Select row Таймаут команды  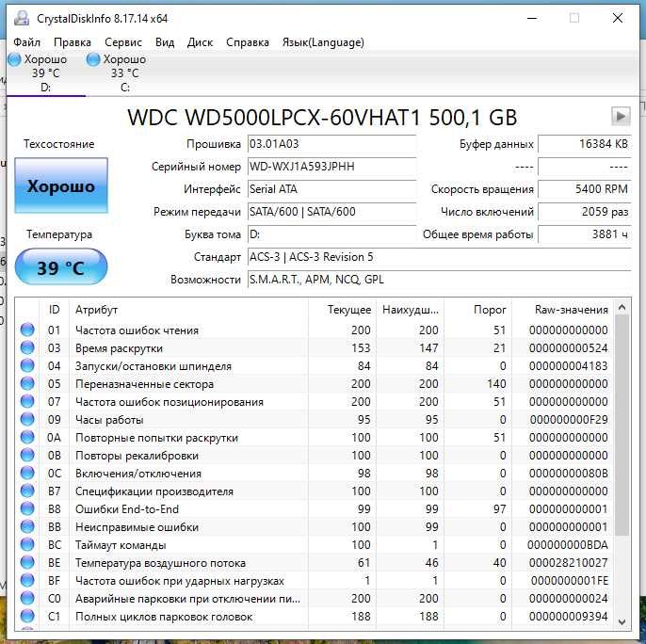click(x=315, y=545)
